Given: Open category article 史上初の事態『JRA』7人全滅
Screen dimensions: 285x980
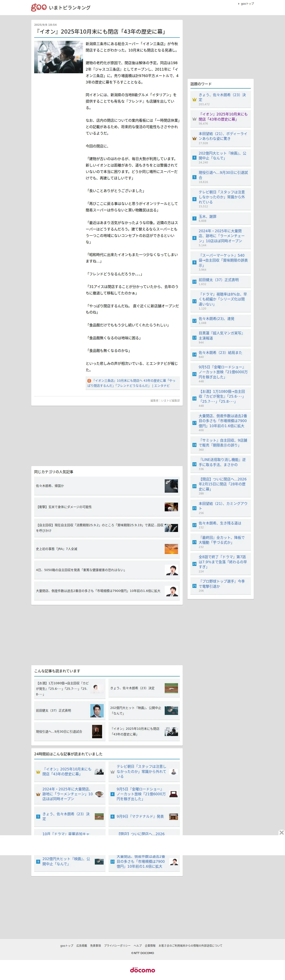Looking at the screenshot, I should click(x=107, y=549).
